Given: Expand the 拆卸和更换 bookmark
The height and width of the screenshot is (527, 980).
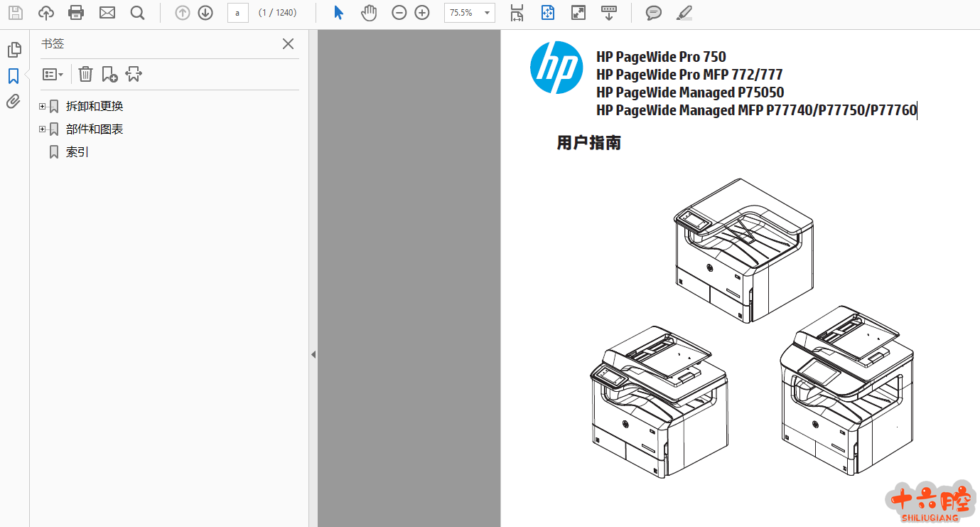Looking at the screenshot, I should click(x=43, y=107).
